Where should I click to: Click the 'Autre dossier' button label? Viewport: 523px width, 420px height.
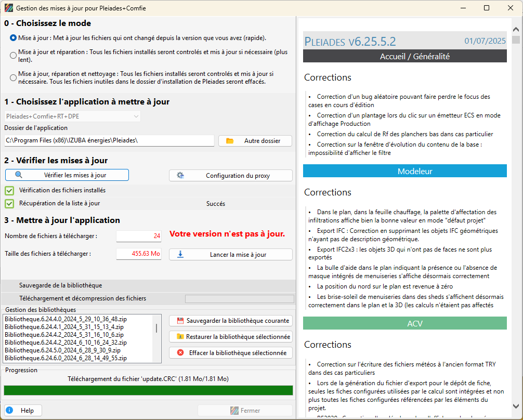262,141
